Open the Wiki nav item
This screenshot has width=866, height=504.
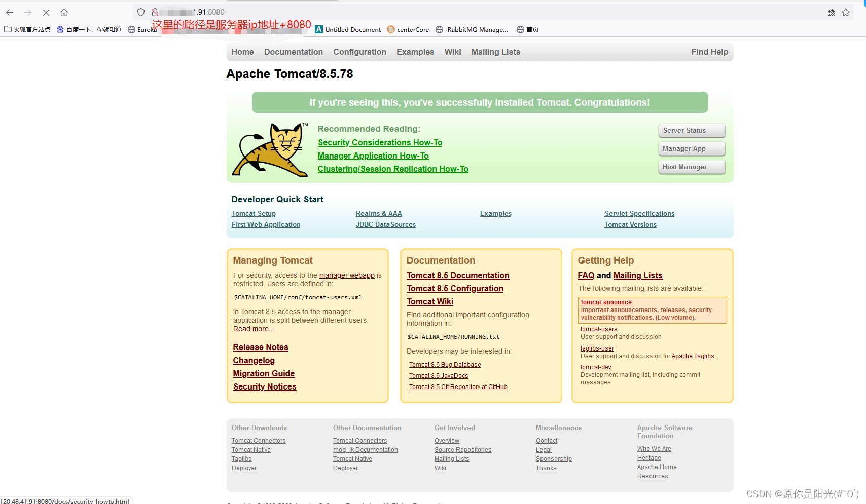click(453, 52)
